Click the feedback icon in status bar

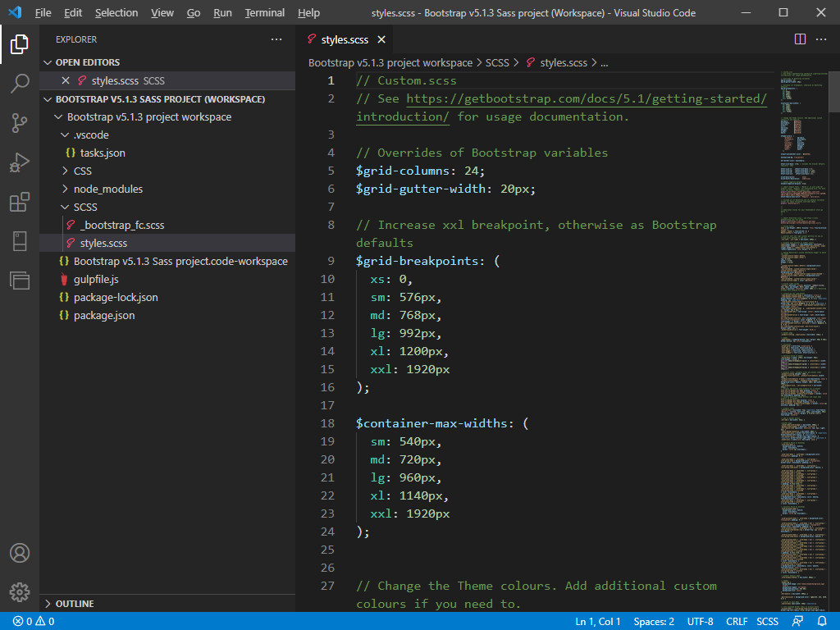click(x=797, y=622)
